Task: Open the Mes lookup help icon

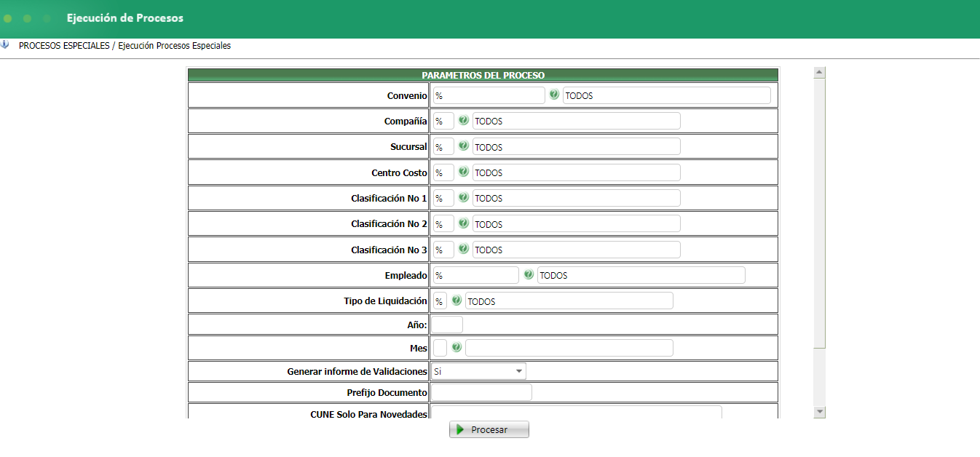Action: click(457, 348)
